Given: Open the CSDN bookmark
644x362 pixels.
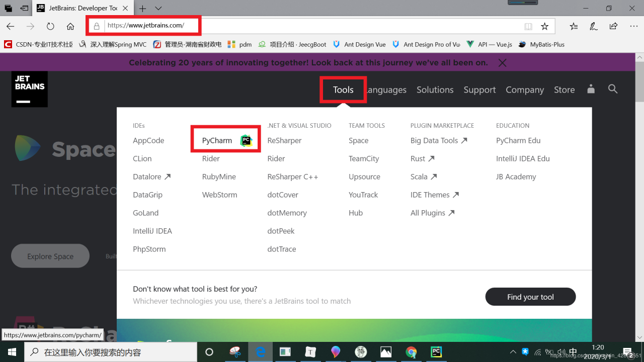Looking at the screenshot, I should (x=39, y=44).
